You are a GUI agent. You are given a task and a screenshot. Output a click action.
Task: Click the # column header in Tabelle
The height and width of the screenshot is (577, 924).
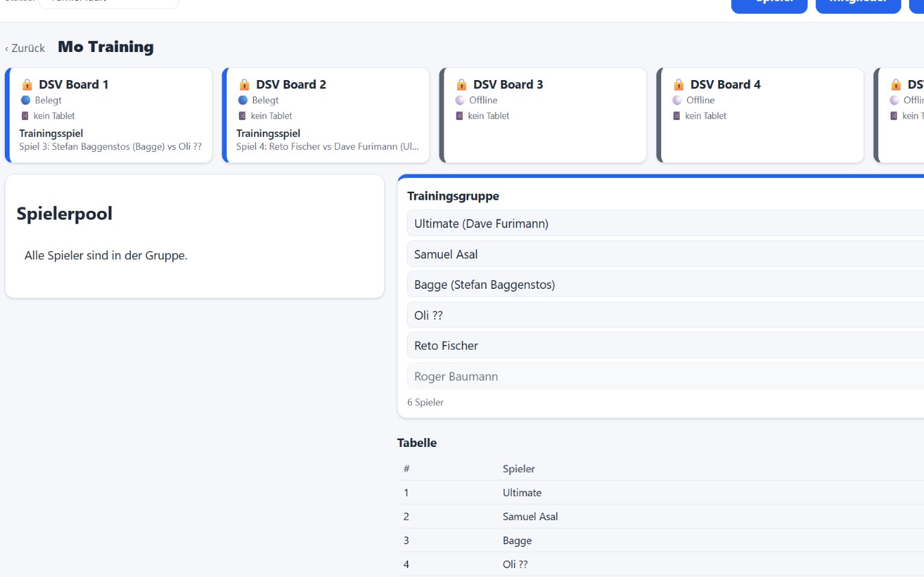pyautogui.click(x=407, y=469)
